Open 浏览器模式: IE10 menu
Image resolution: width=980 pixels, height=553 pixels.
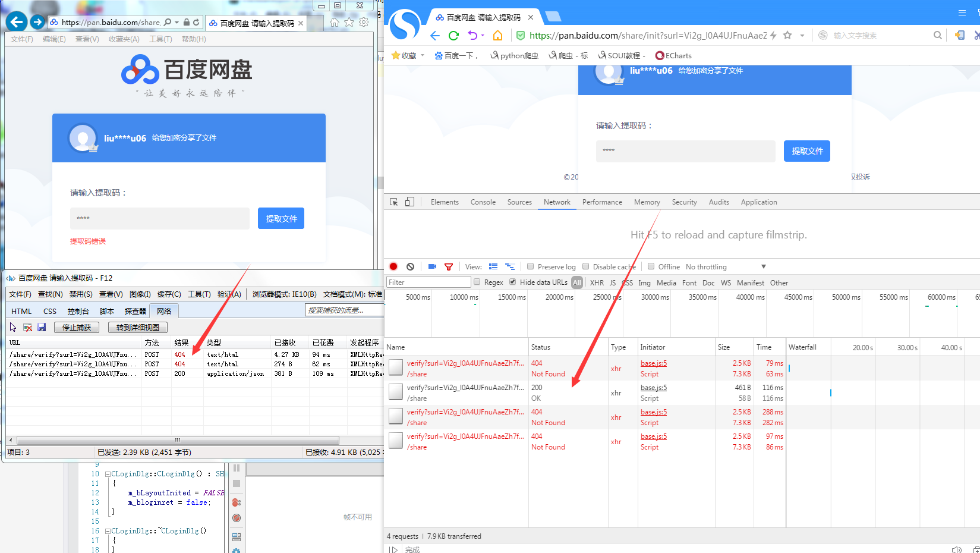click(x=284, y=294)
